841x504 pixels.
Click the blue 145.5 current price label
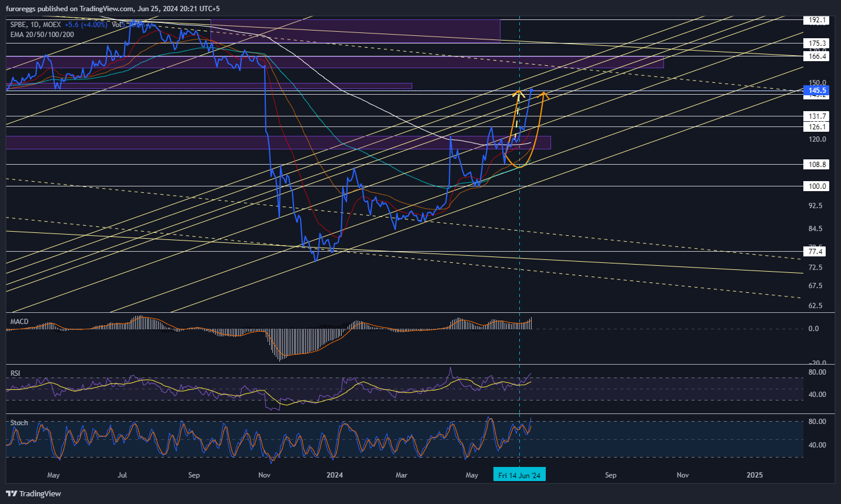[x=817, y=91]
